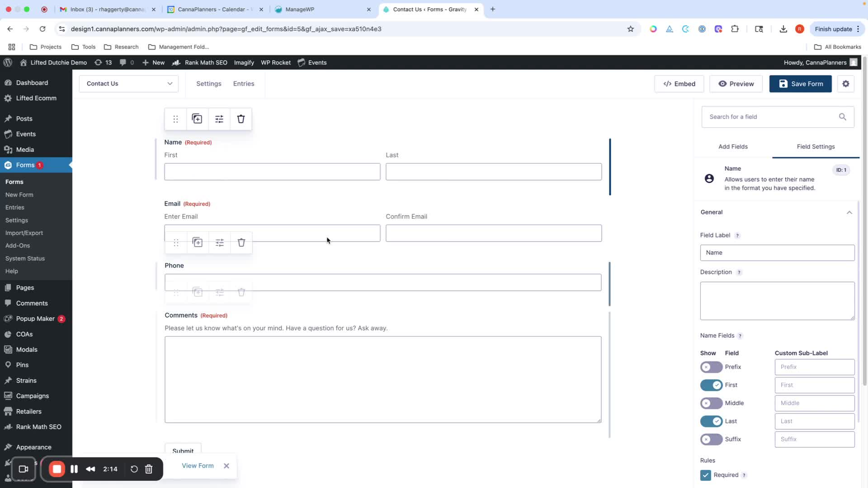Viewport: 868px width, 488px height.
Task: Open the Contact Us form switcher dropdown
Action: [129, 84]
